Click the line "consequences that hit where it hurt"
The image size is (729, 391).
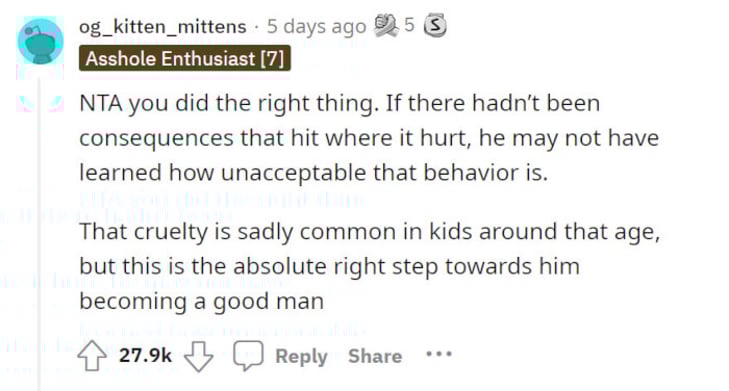pyautogui.click(x=369, y=139)
